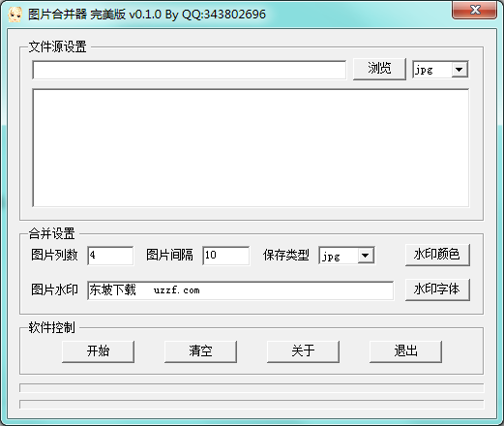
Task: Click the window title text 图片合并器 完美版
Action: (76, 15)
